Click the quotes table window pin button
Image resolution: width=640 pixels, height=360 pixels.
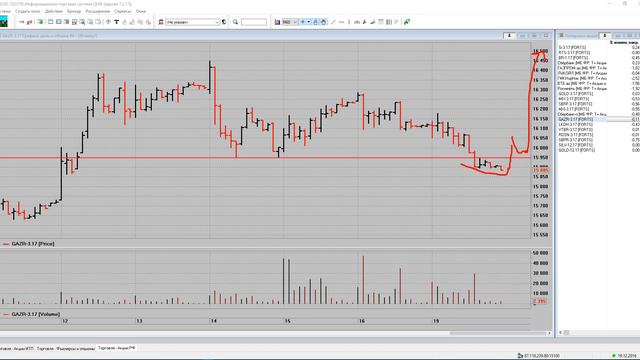point(604,36)
